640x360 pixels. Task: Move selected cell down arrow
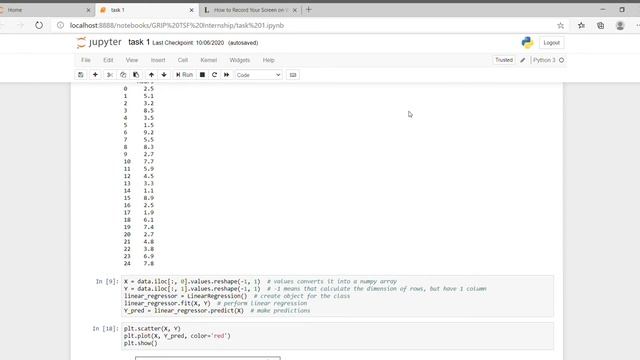pos(164,75)
